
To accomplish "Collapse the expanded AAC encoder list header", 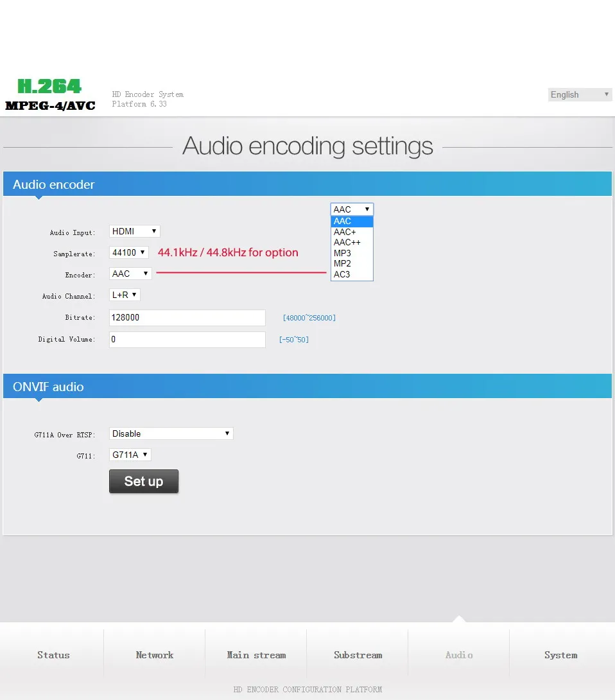I will coord(352,209).
